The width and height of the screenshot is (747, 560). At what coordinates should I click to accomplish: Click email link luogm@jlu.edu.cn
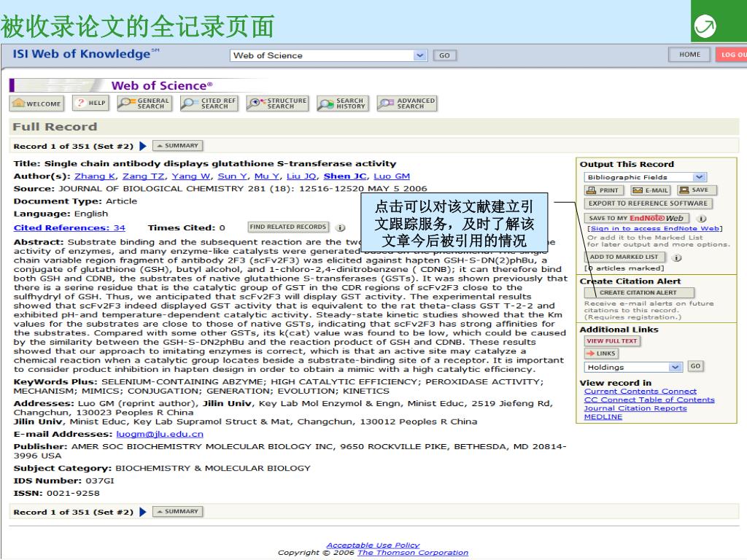(x=160, y=435)
